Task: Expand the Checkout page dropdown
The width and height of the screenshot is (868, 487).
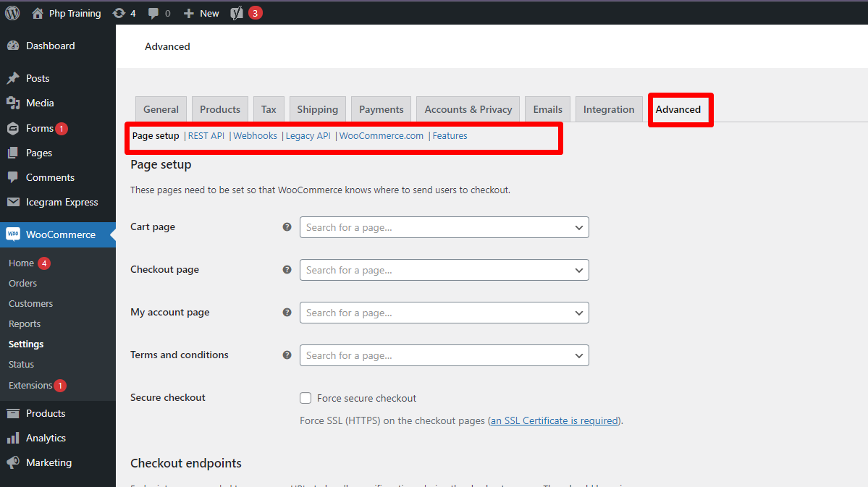Action: point(578,270)
